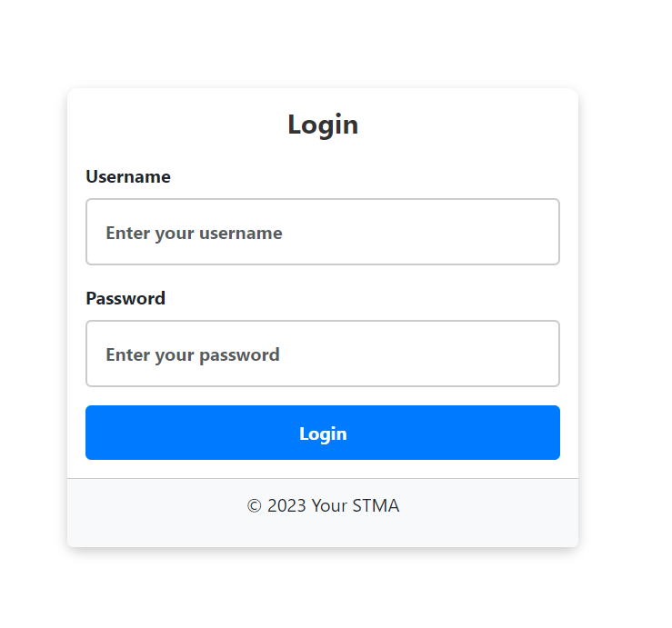672x628 pixels.
Task: Click the Username label text
Action: 128,176
